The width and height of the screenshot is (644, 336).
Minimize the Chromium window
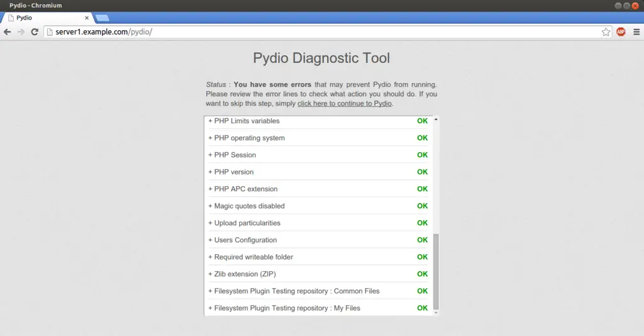tap(618, 6)
